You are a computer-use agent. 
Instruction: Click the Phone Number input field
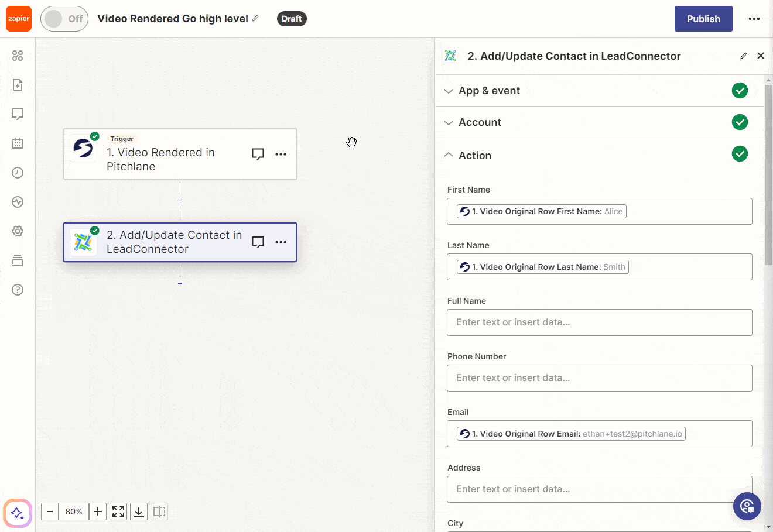point(599,378)
